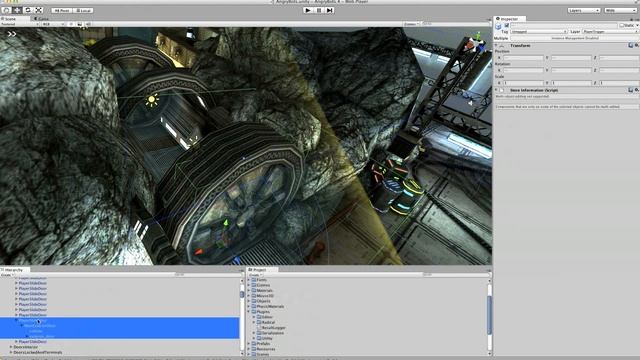Toggle Local handle rotation button
Screen dimensions: 640x360
[84, 10]
